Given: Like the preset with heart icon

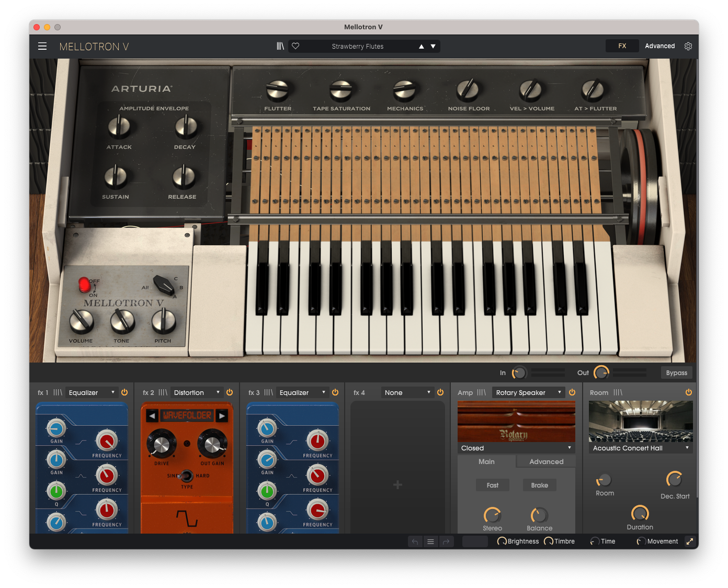Looking at the screenshot, I should pyautogui.click(x=295, y=46).
